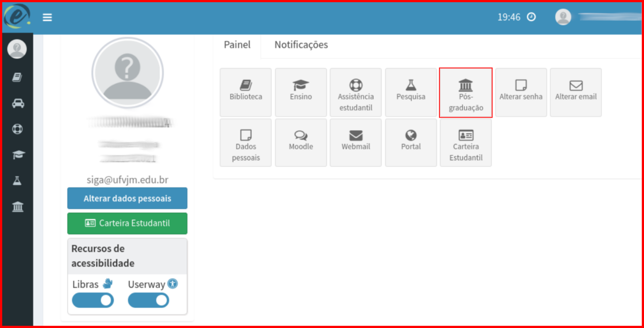Toggle the Userway switch
Screen dimensions: 644x328
click(148, 300)
